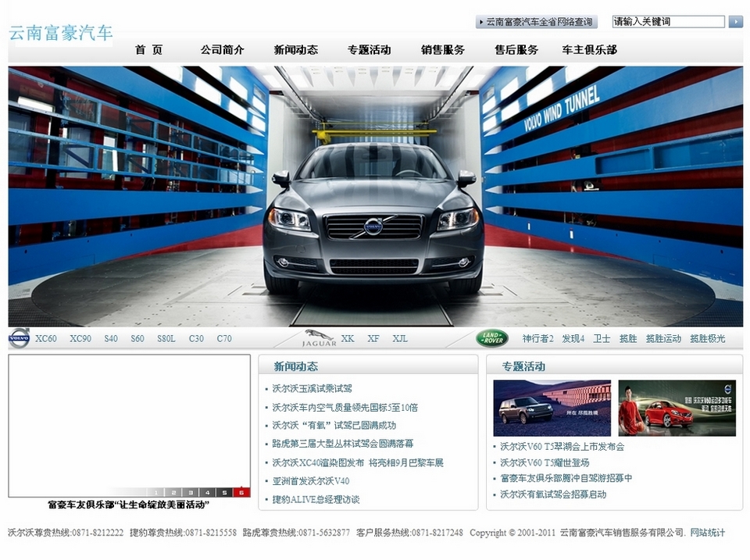Viewport: 750px width, 560px height.
Task: Open the 公司简介 menu item
Action: click(223, 50)
